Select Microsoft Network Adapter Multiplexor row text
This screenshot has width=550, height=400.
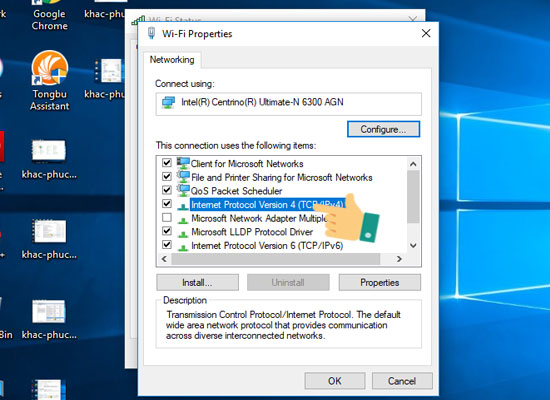tap(259, 219)
